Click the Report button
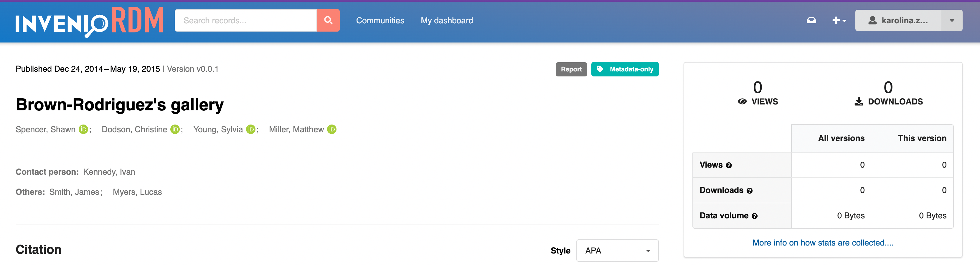980x265 pixels. [571, 69]
